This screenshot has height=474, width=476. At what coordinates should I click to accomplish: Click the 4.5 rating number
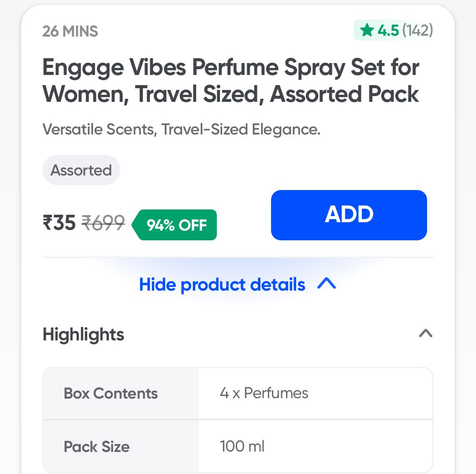(388, 30)
